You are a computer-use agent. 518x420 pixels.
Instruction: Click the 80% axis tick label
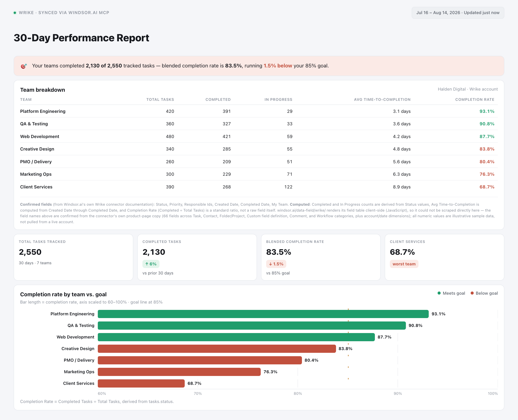tap(298, 394)
